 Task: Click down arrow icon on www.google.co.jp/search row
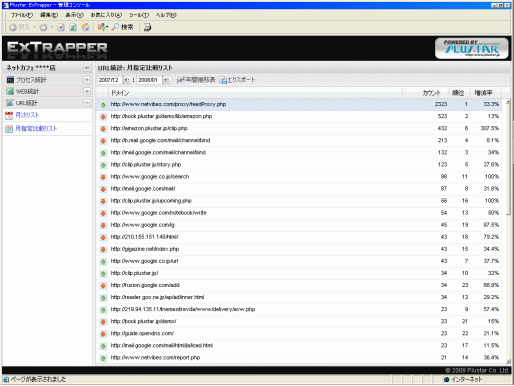pyautogui.click(x=103, y=177)
